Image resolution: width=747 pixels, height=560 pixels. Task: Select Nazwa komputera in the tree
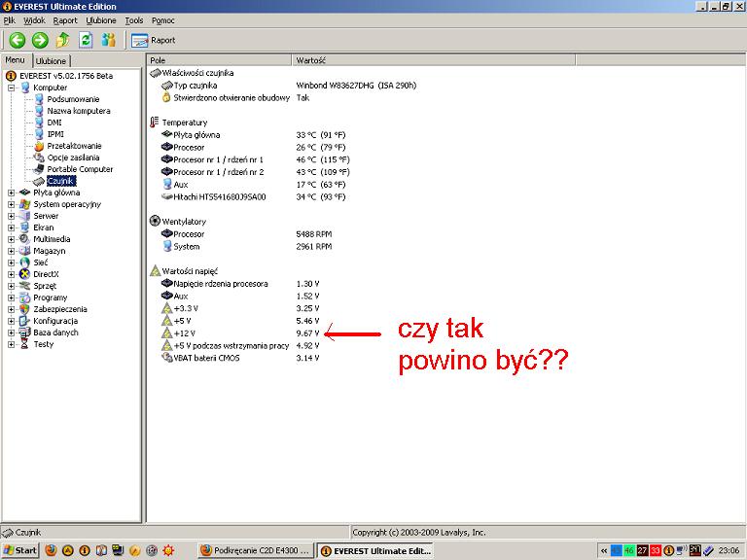pyautogui.click(x=79, y=111)
